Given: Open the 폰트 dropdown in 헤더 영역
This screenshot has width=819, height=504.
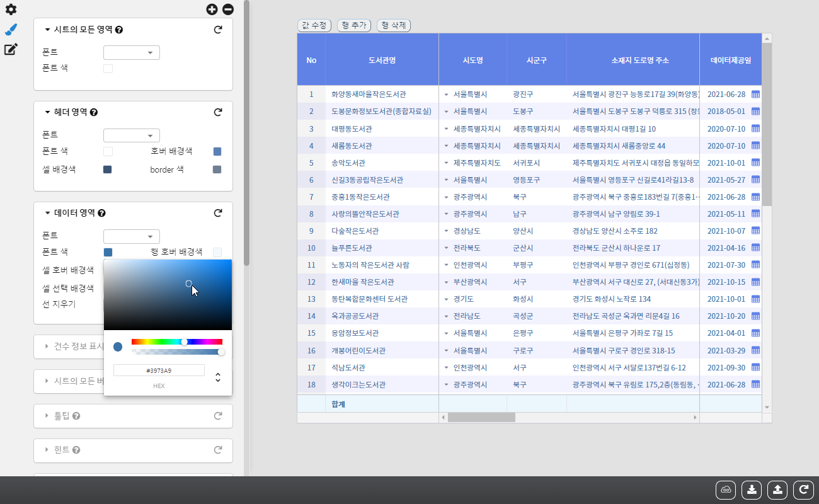Looking at the screenshot, I should 131,135.
